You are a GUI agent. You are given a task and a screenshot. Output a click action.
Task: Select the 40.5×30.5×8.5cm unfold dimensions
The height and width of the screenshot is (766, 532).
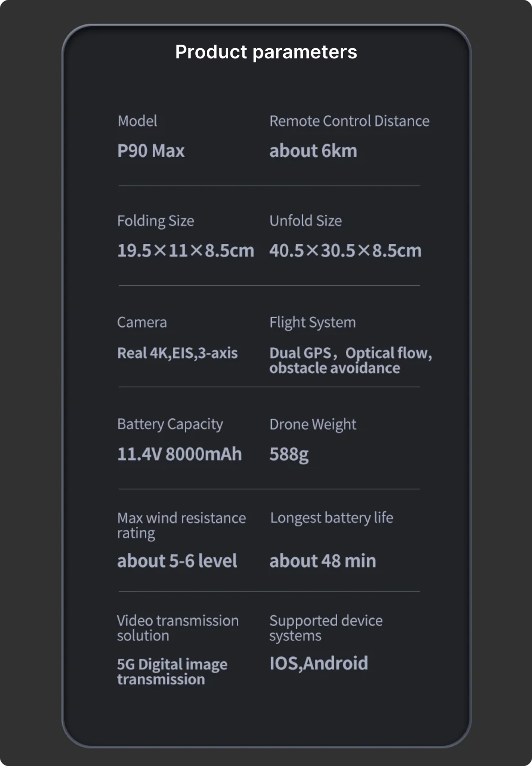[x=345, y=250]
